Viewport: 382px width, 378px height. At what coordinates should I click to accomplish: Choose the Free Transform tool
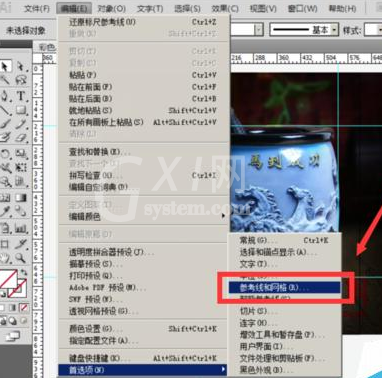(x=21, y=167)
